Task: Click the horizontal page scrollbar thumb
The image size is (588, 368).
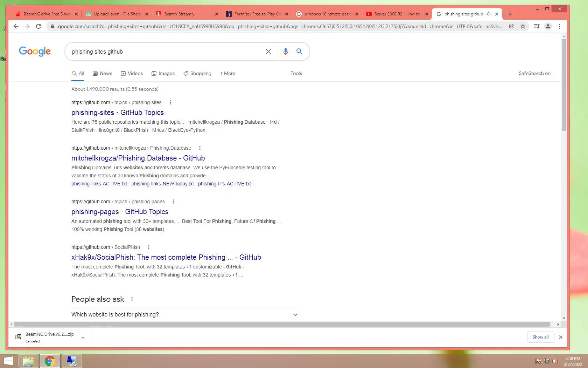Action: [x=282, y=325]
